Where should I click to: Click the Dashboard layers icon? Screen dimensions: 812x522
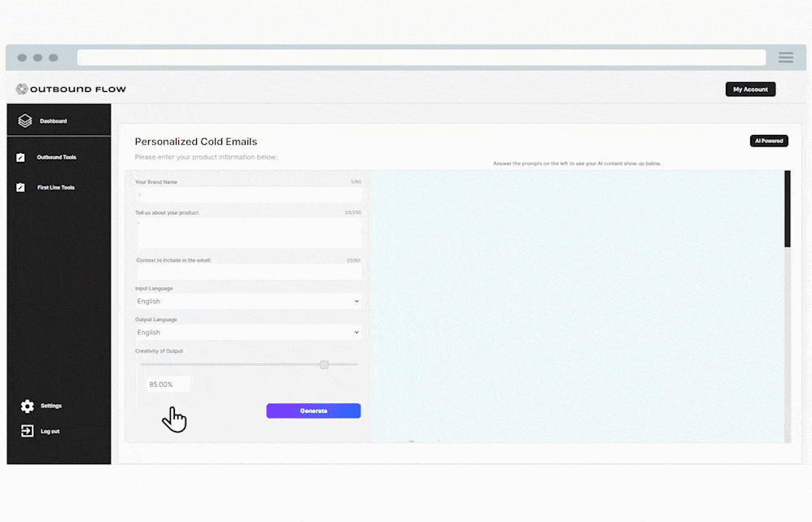point(25,121)
